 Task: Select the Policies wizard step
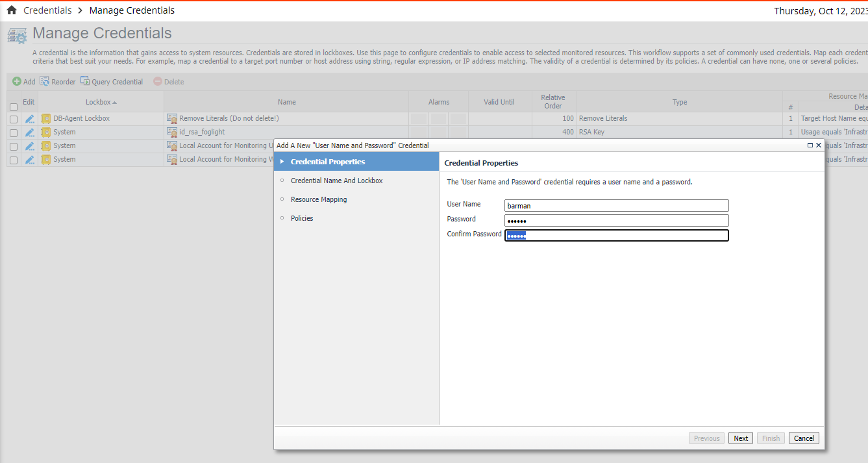302,218
